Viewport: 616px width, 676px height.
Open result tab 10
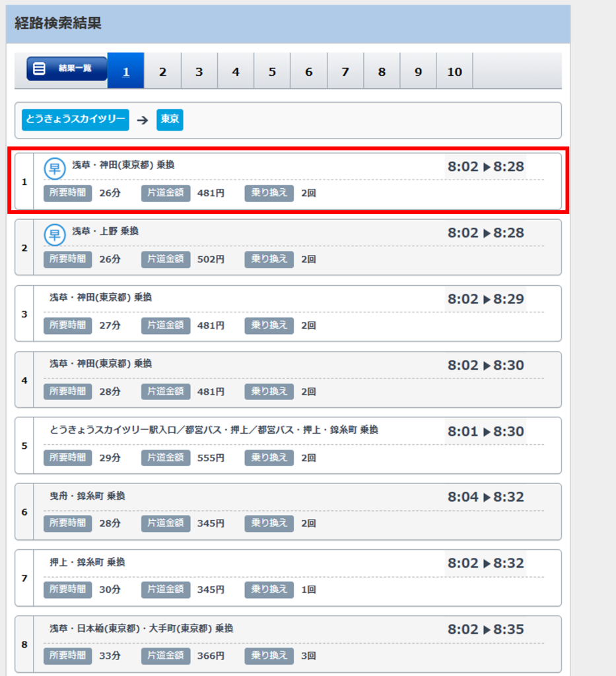click(x=454, y=71)
